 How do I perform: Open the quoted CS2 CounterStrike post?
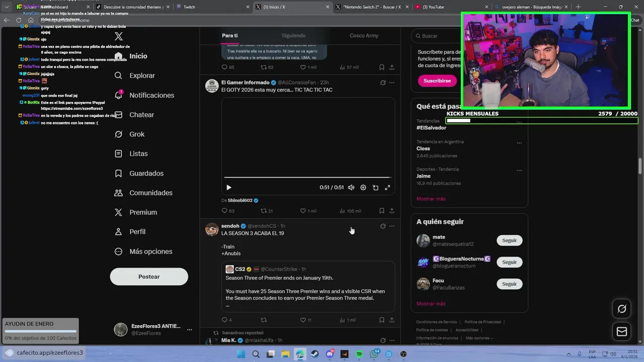click(308, 287)
